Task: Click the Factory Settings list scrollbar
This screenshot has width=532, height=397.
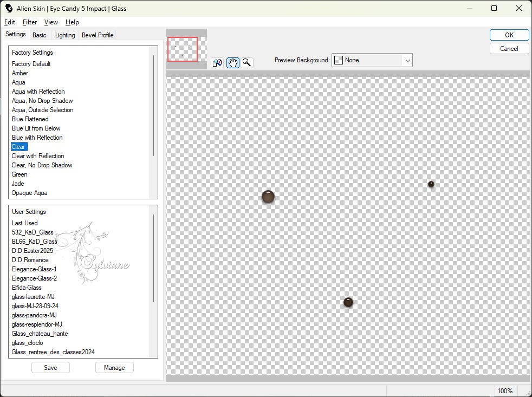Action: point(153,106)
